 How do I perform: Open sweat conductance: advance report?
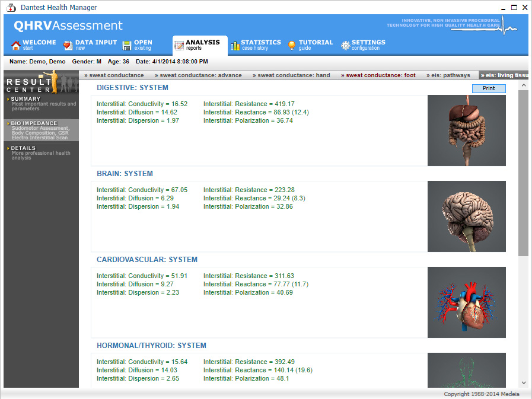(198, 75)
